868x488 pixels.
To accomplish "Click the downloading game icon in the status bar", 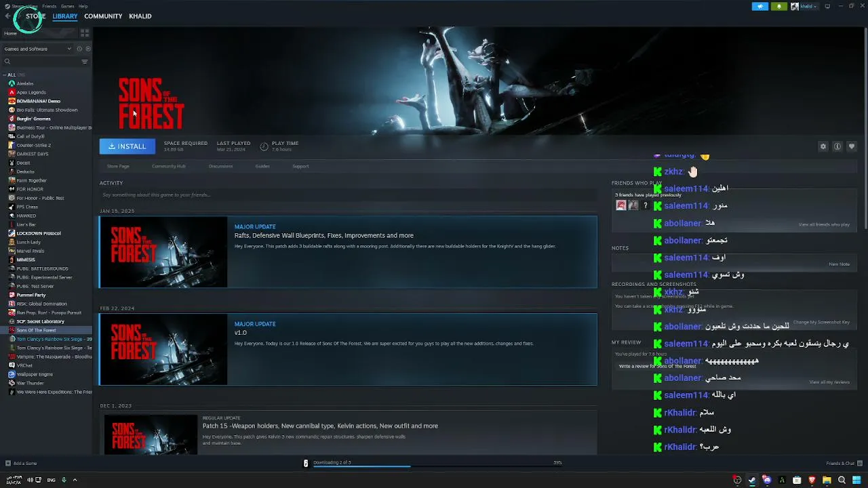I will [306, 463].
